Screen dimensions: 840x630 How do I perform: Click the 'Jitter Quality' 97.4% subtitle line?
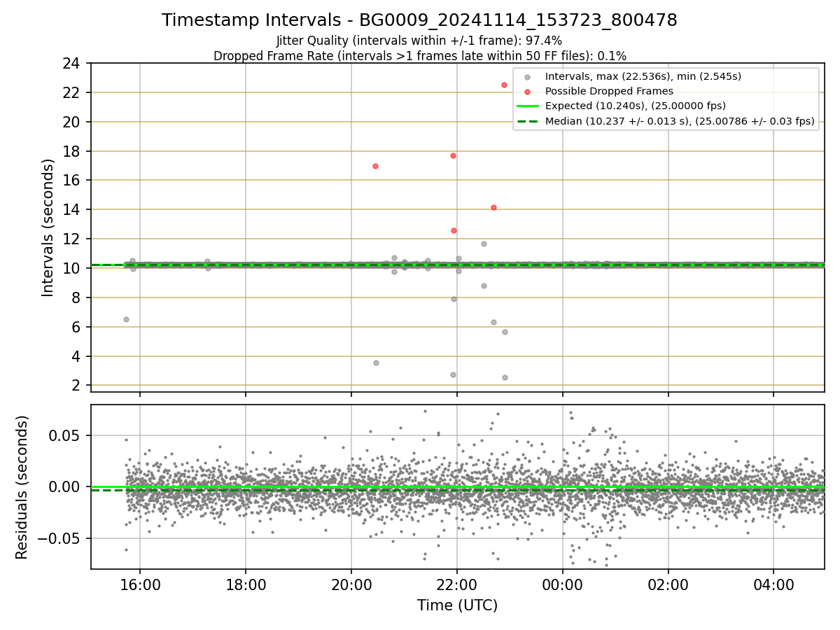(x=419, y=41)
